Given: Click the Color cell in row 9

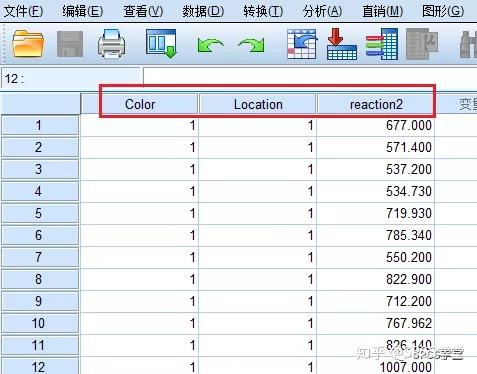Looking at the screenshot, I should point(140,301).
